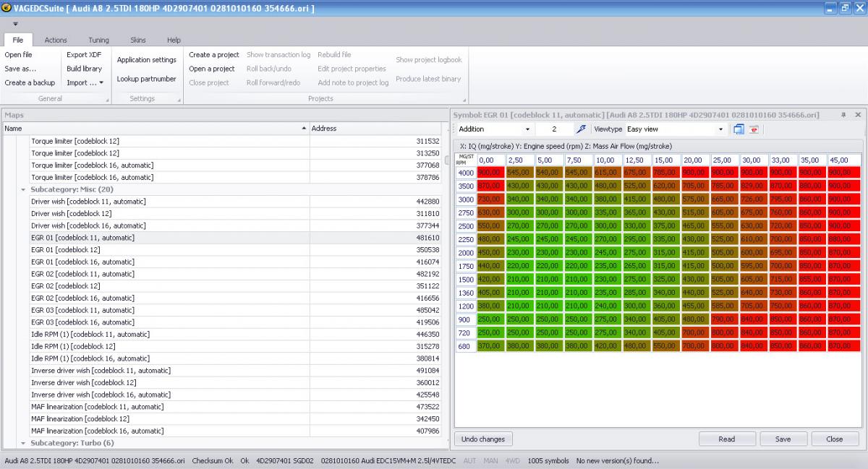Click Save as...

(x=20, y=69)
